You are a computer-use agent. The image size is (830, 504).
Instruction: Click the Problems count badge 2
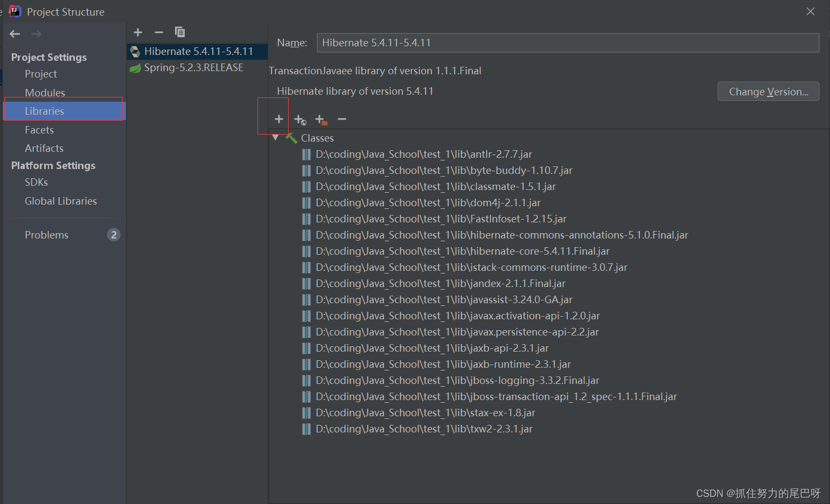click(x=114, y=235)
